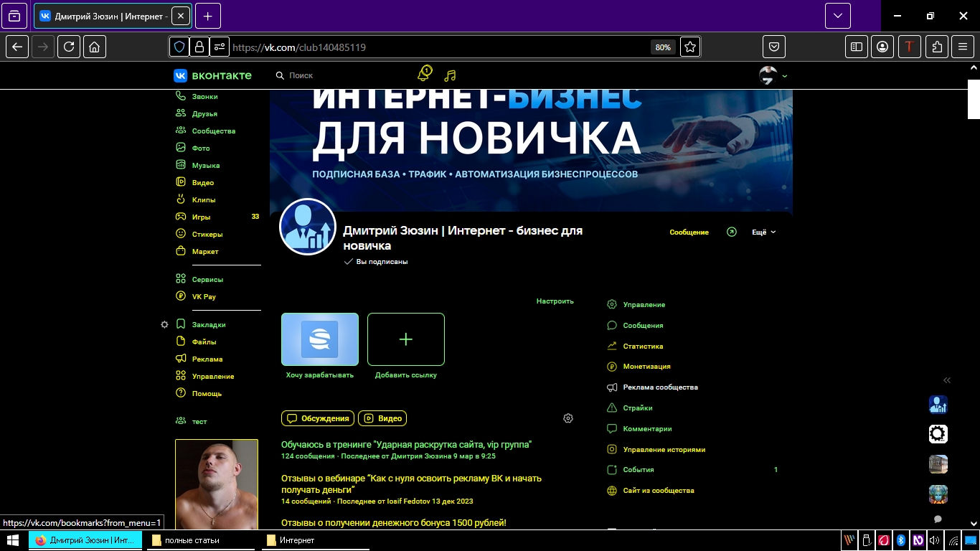980x551 pixels.
Task: Switch to the Видео tab button
Action: point(382,418)
